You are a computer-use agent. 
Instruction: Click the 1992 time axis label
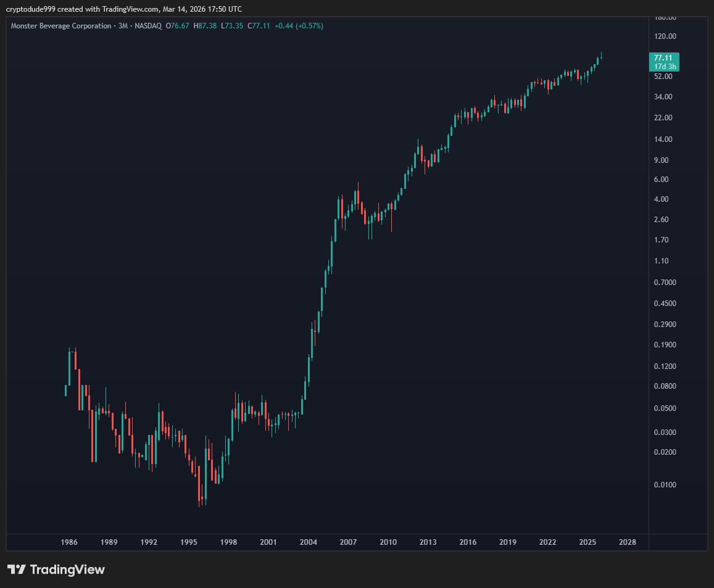pos(149,542)
